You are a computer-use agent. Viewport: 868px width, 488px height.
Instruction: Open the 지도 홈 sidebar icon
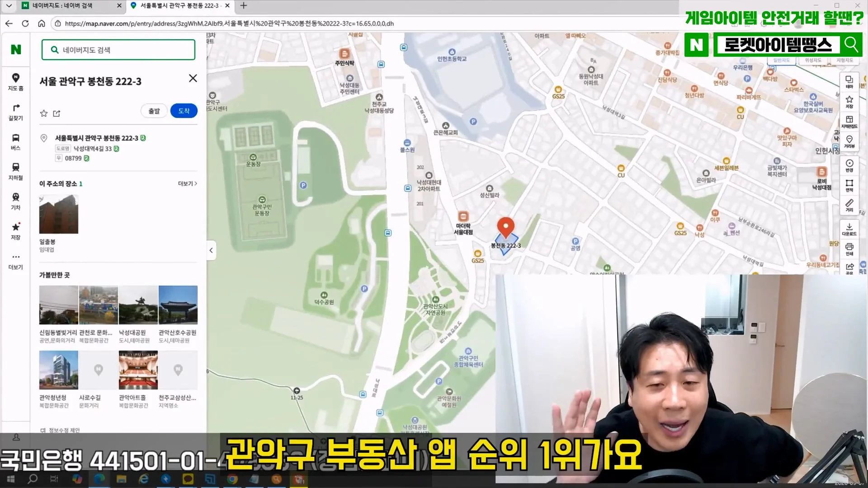(x=15, y=82)
